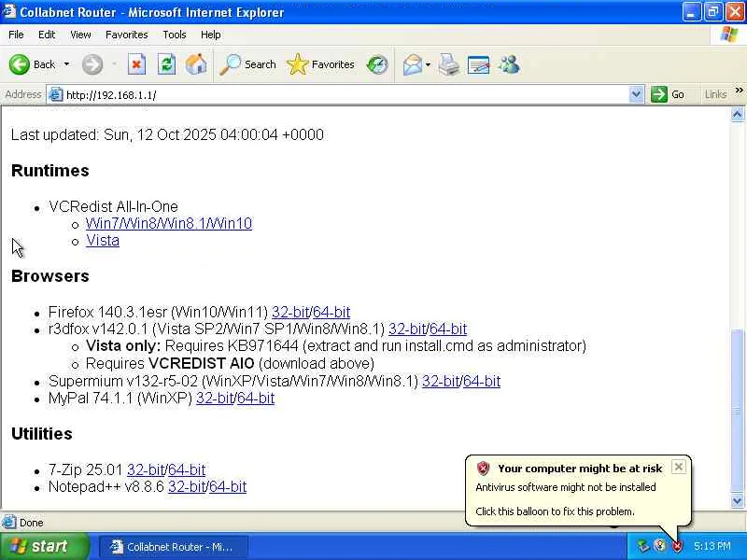Open the History clock icon
This screenshot has width=747, height=560.
click(x=377, y=64)
